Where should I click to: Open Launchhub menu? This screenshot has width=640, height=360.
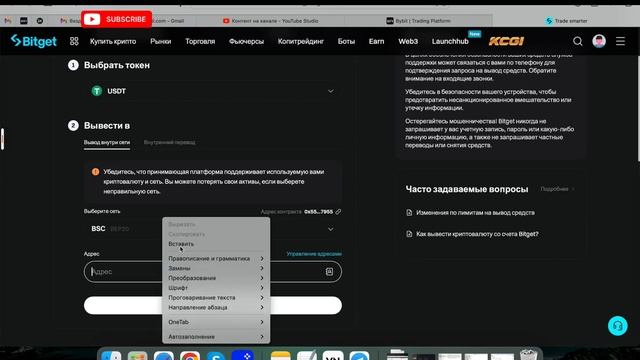point(450,41)
